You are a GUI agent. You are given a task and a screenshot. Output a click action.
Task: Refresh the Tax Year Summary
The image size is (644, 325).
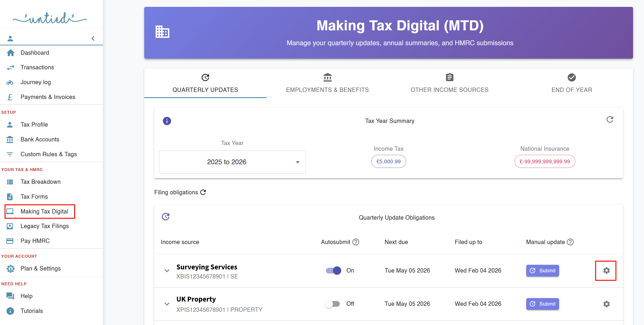click(610, 120)
